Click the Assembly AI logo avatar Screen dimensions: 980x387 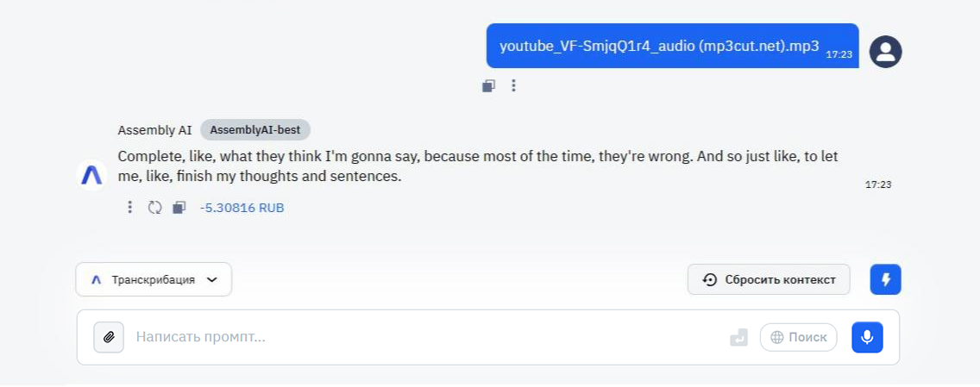click(91, 175)
